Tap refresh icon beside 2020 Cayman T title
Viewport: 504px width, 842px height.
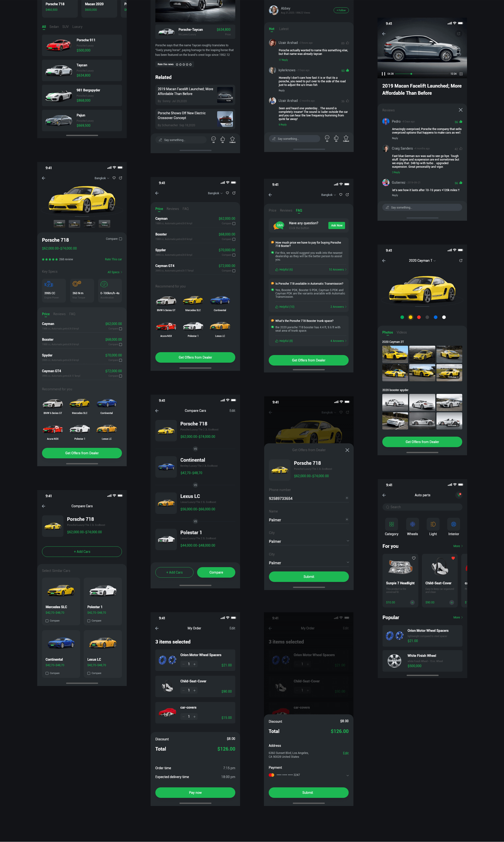[461, 260]
